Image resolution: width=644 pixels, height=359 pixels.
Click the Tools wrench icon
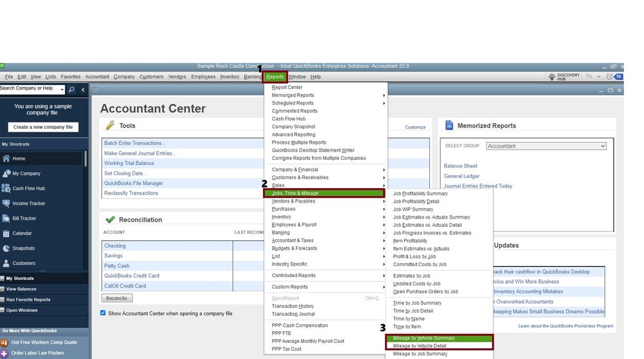tap(110, 125)
